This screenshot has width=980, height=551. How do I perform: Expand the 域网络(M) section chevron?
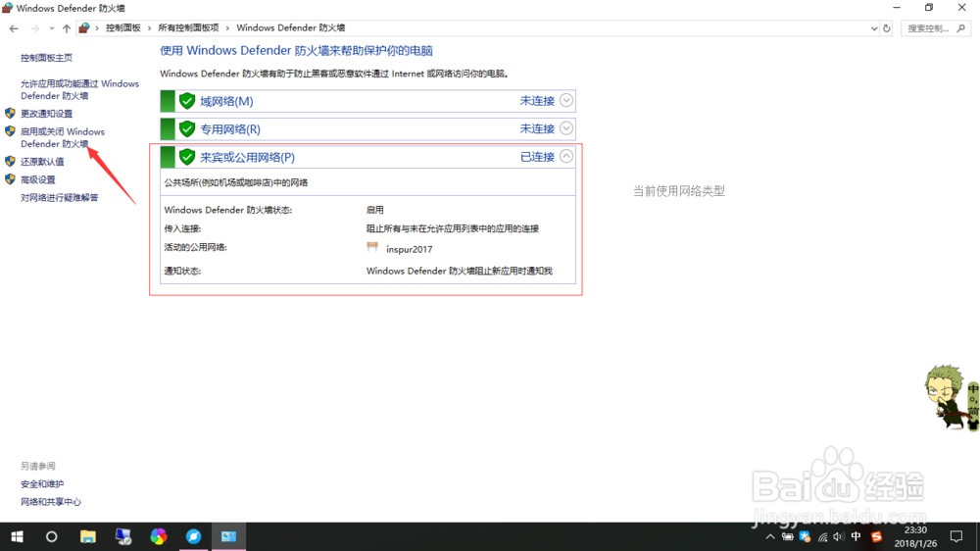pos(566,100)
